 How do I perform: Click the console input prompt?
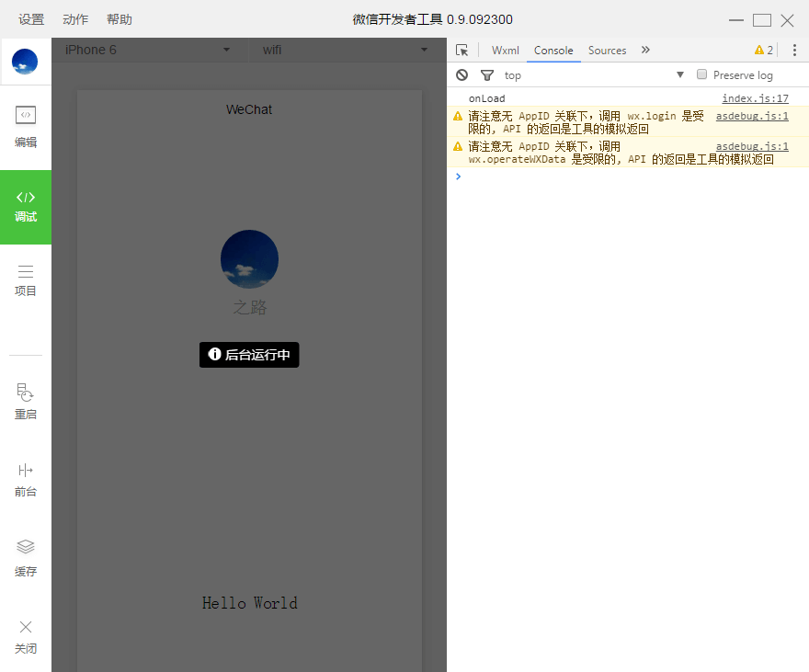(x=628, y=177)
